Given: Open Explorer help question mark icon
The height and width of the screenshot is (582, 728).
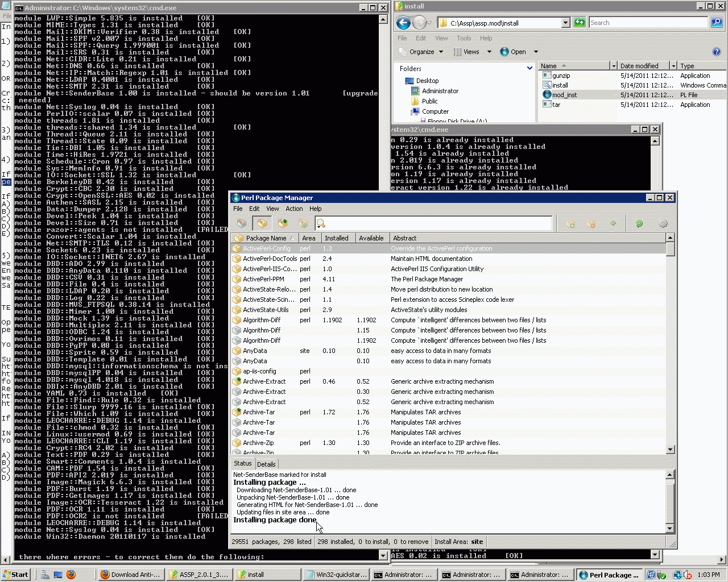Looking at the screenshot, I should (x=717, y=52).
